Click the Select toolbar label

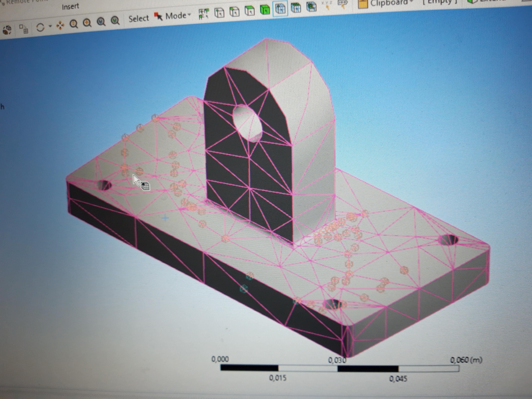139,18
